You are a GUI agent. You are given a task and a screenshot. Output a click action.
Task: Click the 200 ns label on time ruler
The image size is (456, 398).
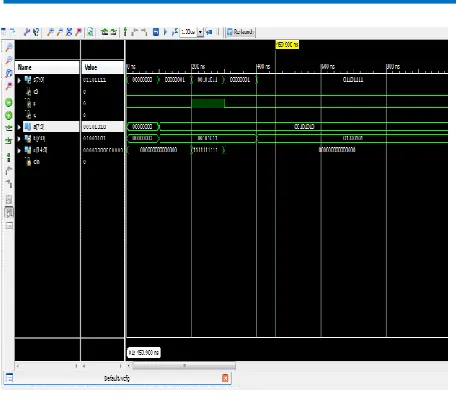pos(198,67)
